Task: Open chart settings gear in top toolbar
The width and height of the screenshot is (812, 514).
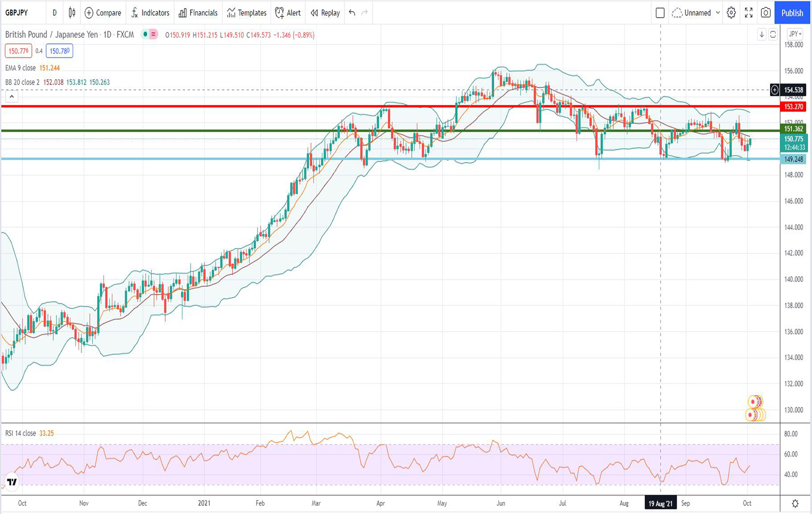Action: pos(731,13)
